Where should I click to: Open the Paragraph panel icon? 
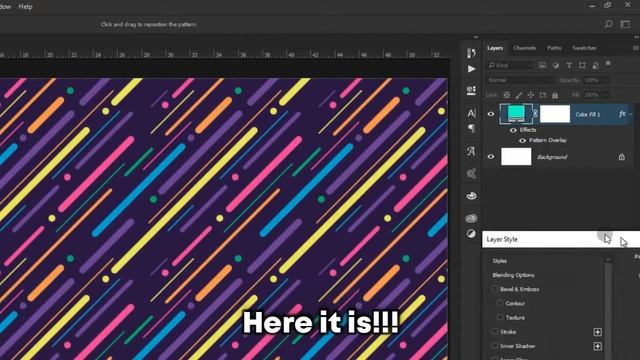471,129
